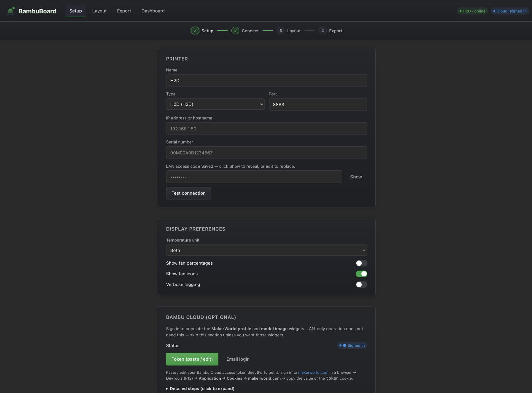Screen dimensions: 532x393
Task: Open the makerworld.com link
Action: tap(313, 373)
